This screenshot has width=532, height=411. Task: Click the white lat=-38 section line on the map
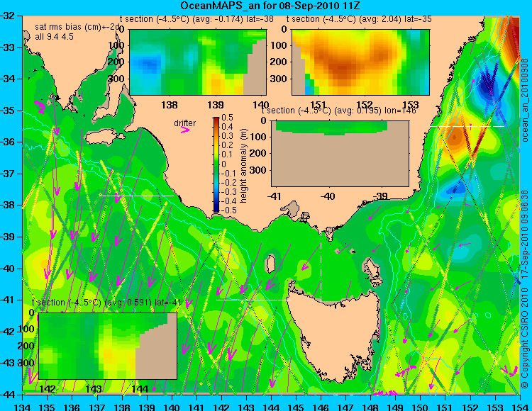pyautogui.click(x=136, y=196)
